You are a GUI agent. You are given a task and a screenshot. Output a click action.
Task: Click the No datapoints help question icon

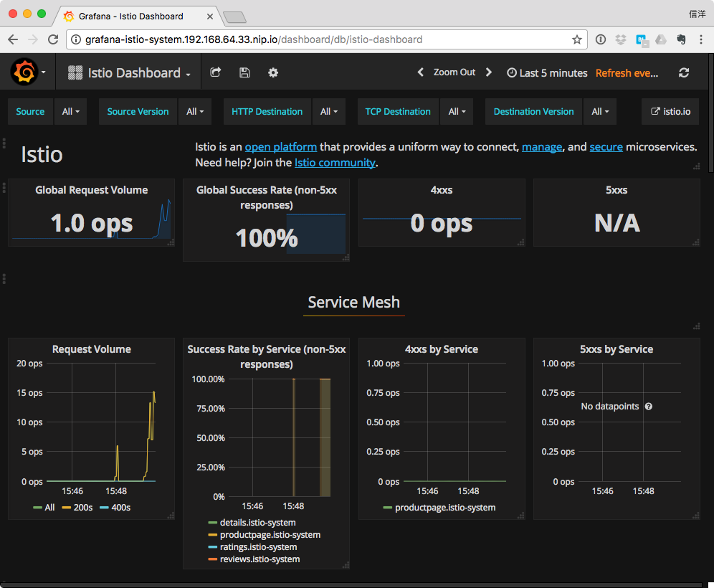649,407
